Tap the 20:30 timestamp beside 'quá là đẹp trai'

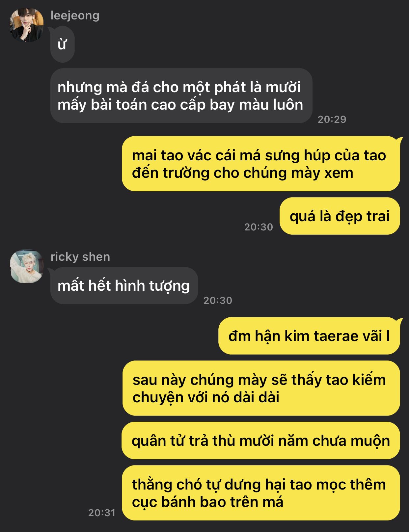pyautogui.click(x=259, y=227)
